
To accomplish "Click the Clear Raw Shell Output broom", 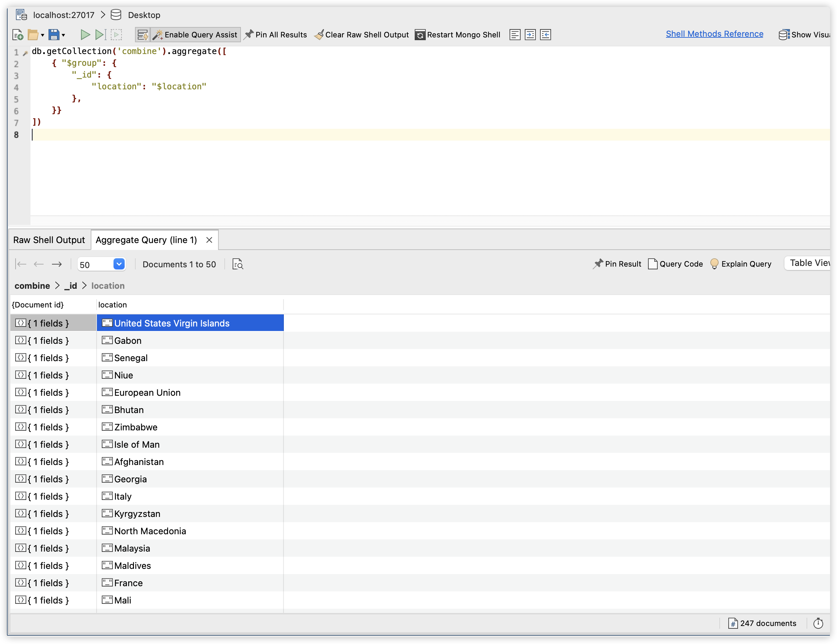I will [319, 35].
